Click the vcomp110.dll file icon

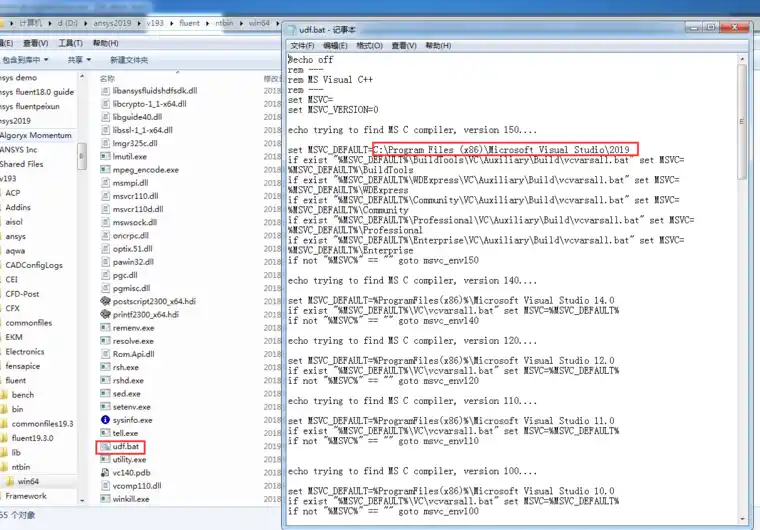click(x=105, y=485)
